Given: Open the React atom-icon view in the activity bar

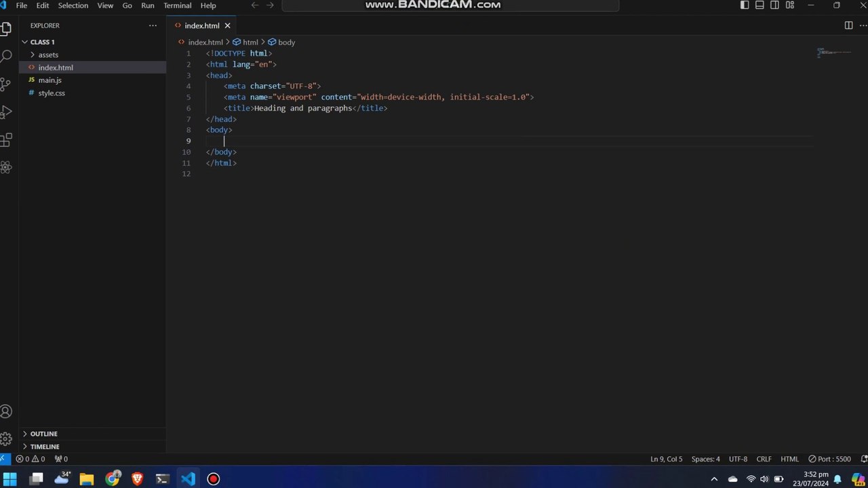Looking at the screenshot, I should [x=6, y=167].
